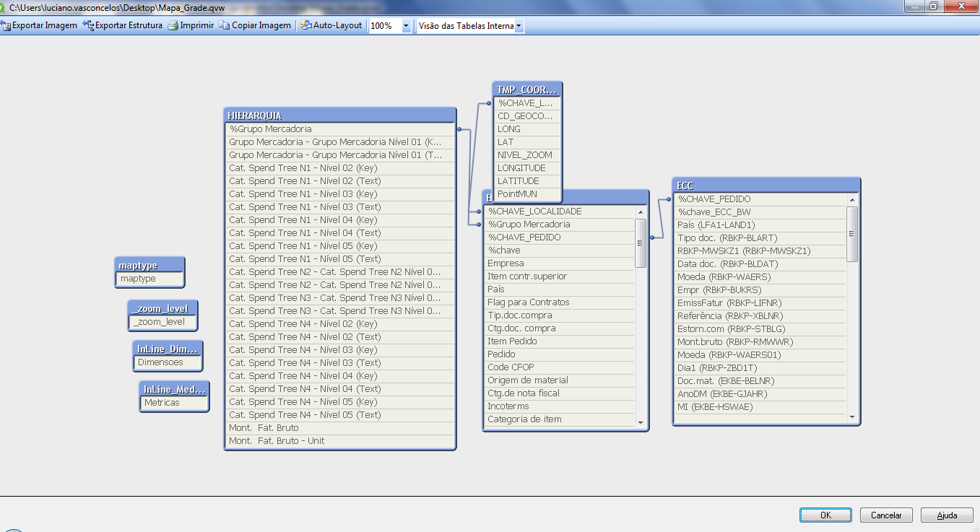
Task: Select the NIVEL_ZOOM field
Action: click(x=527, y=155)
